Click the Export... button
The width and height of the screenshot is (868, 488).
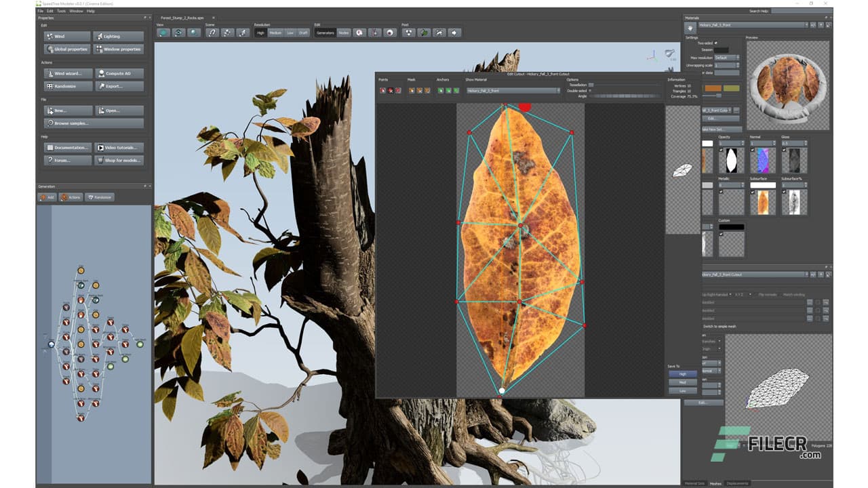click(119, 86)
